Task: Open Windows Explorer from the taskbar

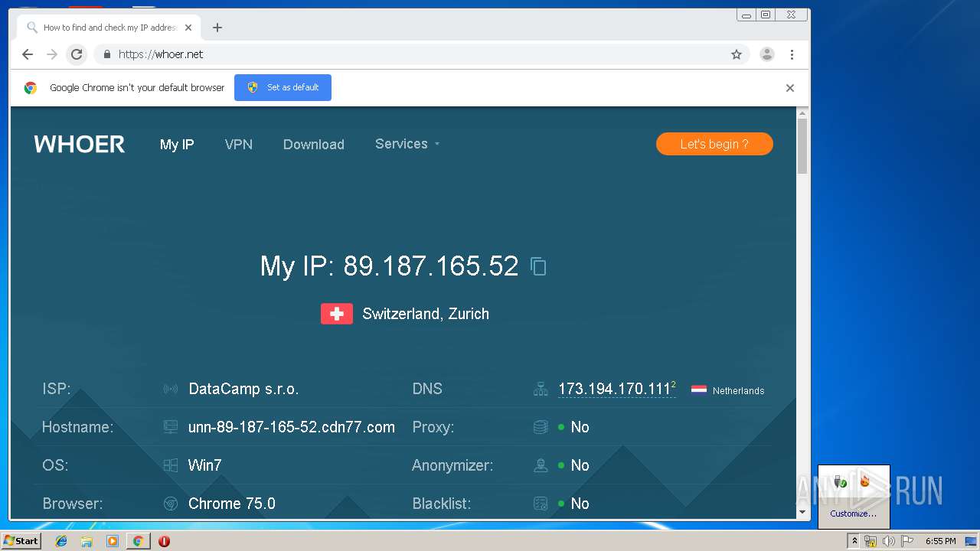Action: pos(87,541)
